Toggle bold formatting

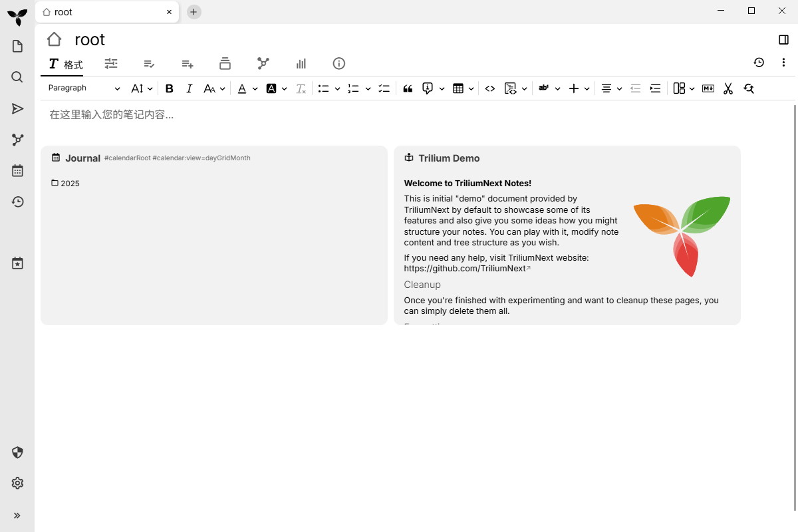click(169, 88)
